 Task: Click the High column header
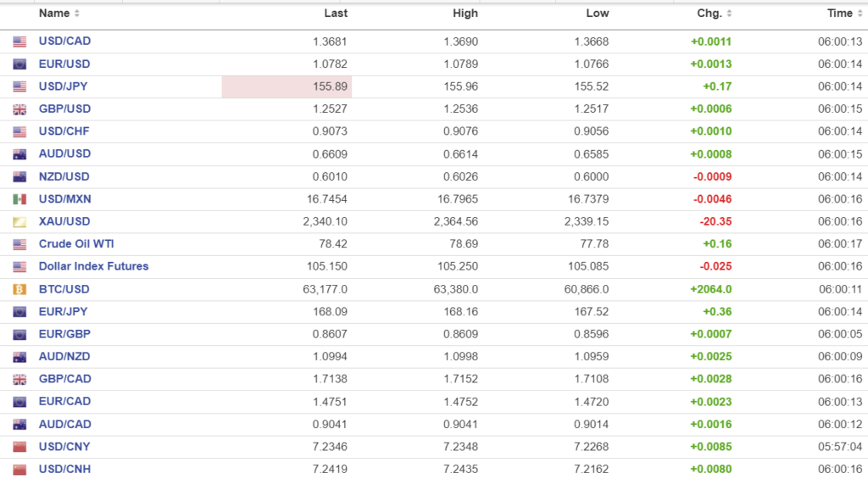click(465, 14)
